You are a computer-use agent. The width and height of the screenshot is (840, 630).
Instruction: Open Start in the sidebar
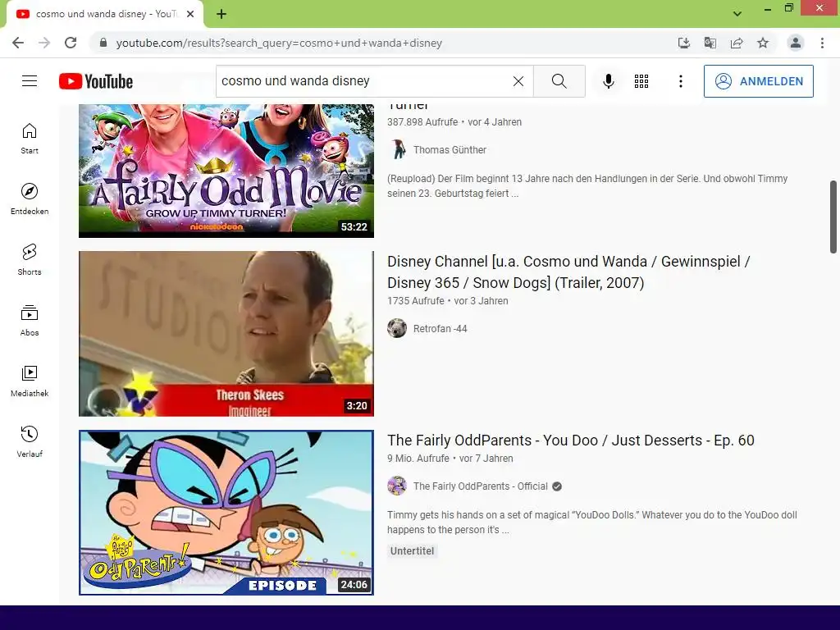[30, 139]
